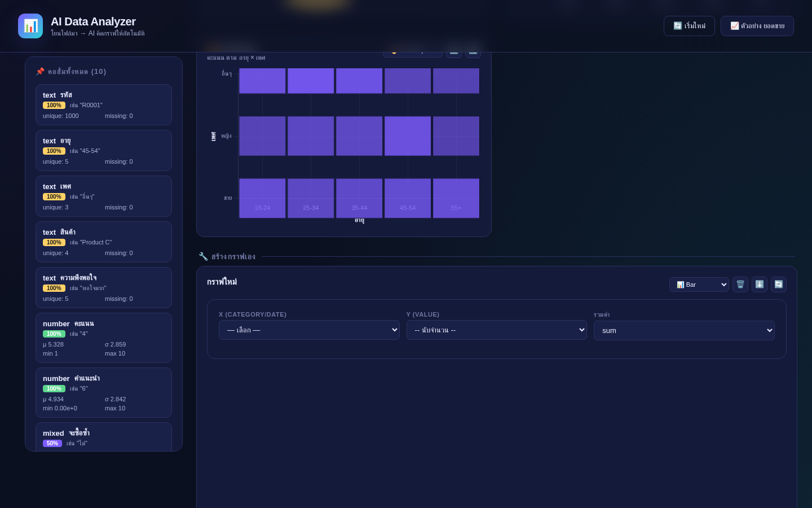Click heatmap cell for หญิง and 18-24
The width and height of the screenshot is (812, 508).
pos(262,136)
